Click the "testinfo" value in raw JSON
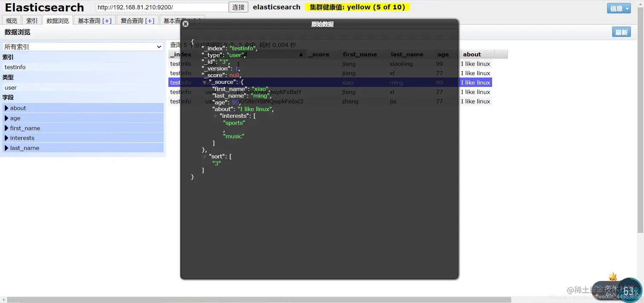Image resolution: width=644 pixels, height=303 pixels. pyautogui.click(x=243, y=49)
